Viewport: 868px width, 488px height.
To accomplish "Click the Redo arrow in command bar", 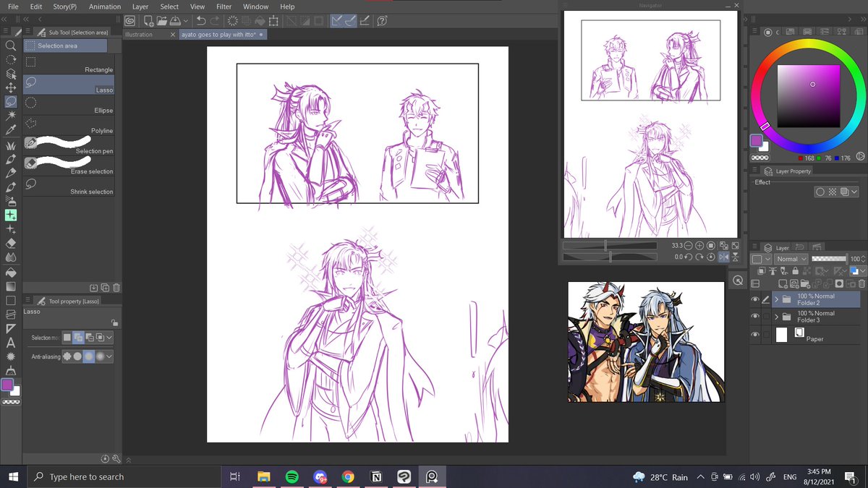I will click(216, 21).
